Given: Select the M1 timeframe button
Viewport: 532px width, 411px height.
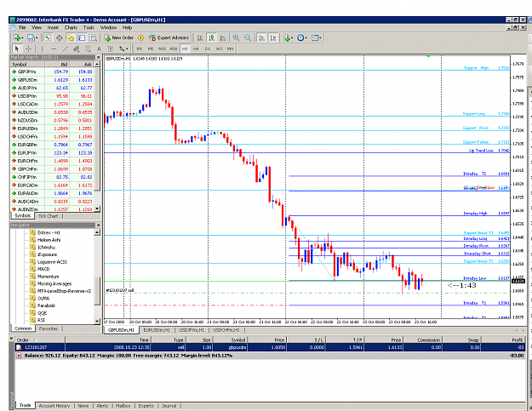Looking at the screenshot, I should [139, 49].
